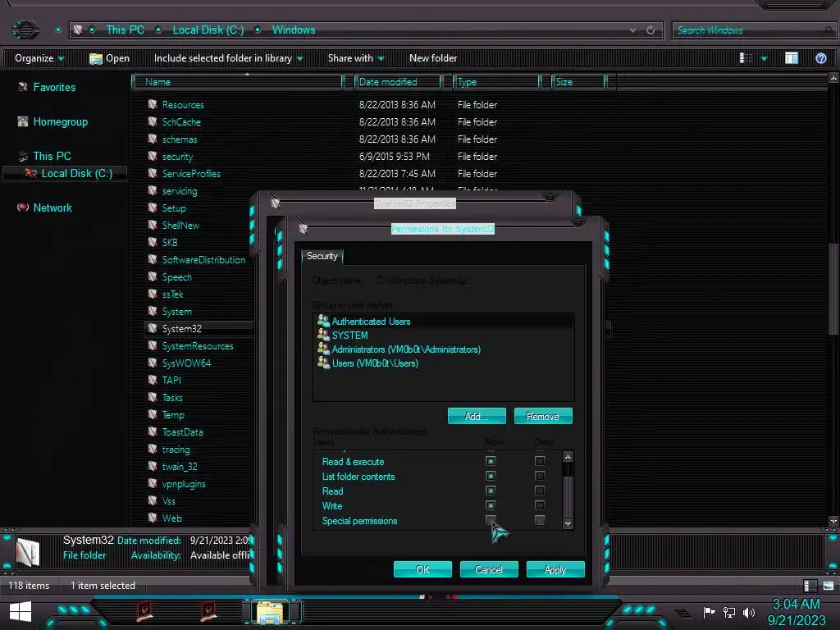Screen dimensions: 840x630
Task: Click the SoftwareDistribution folder icon
Action: click(x=153, y=260)
